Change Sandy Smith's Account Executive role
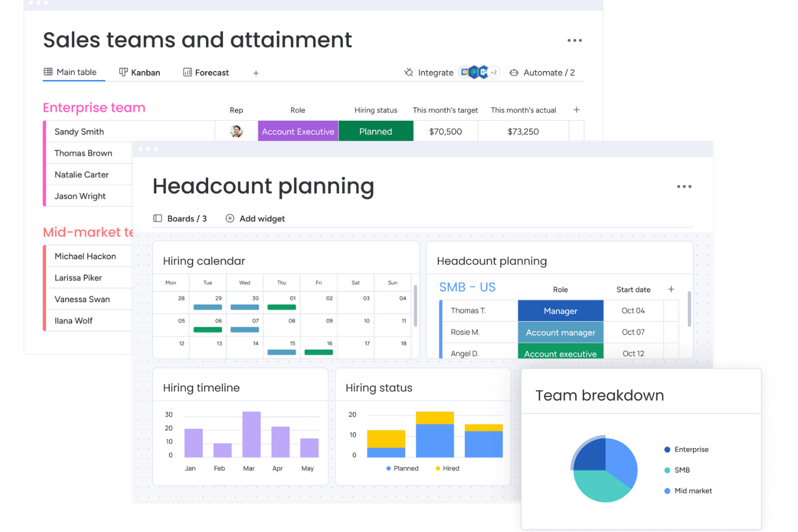The width and height of the screenshot is (798, 532). (x=298, y=131)
